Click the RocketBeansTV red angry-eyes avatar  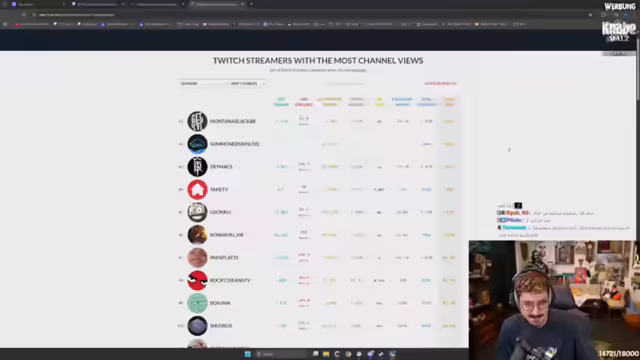(197, 280)
